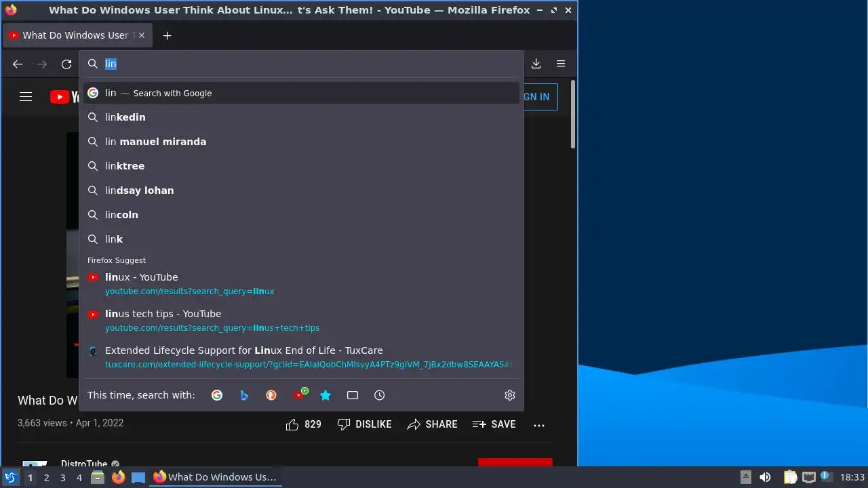Screen dimensions: 868x488
Task: Like the video with thumbs up
Action: pos(303,424)
